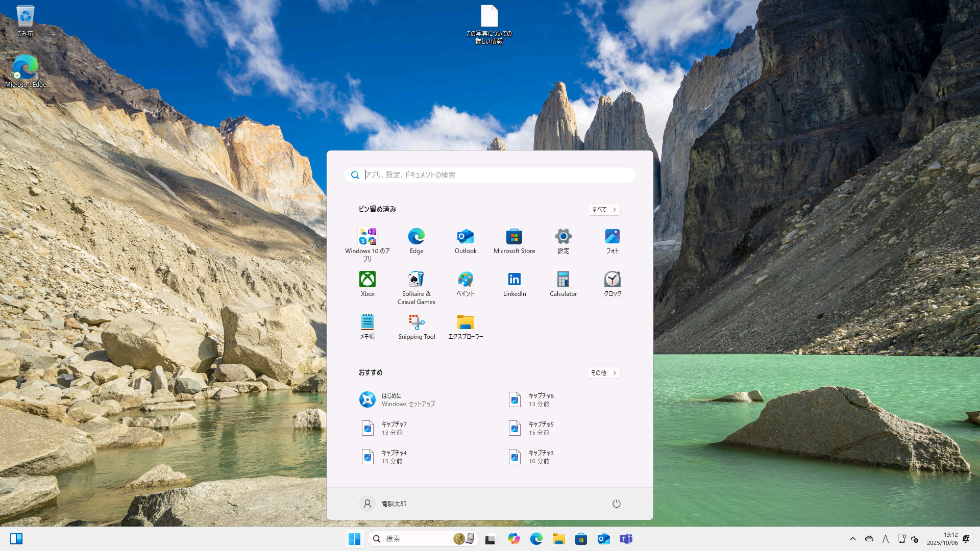980x551 pixels.
Task: Open the メモ帳 app
Action: pos(367,327)
